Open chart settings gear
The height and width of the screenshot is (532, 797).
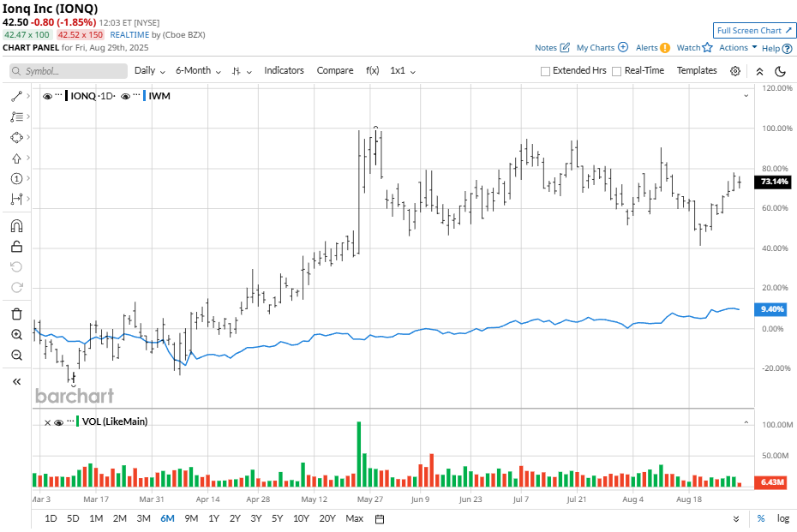(x=735, y=71)
